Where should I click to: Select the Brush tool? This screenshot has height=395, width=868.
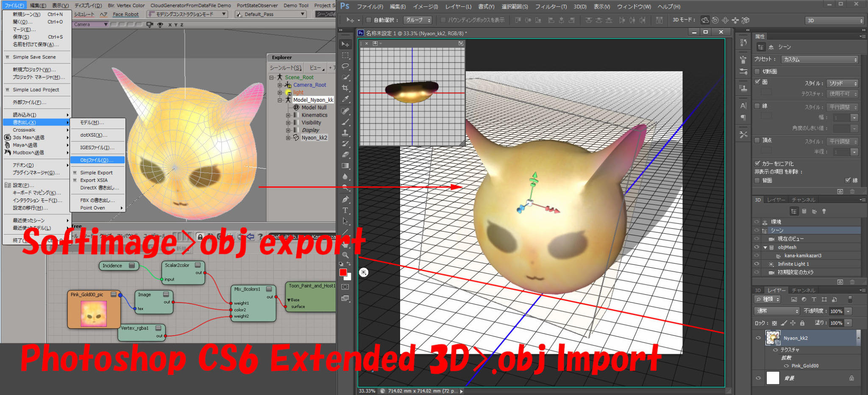tap(345, 122)
